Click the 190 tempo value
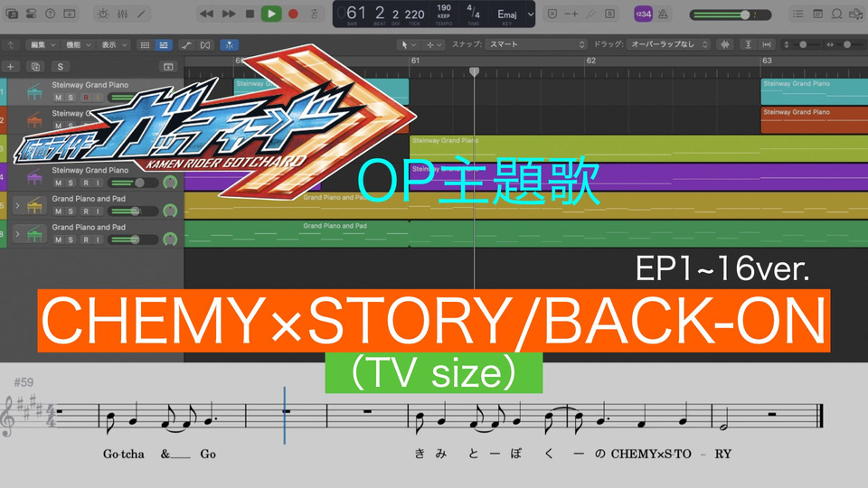Viewport: 868px width, 488px height. [x=443, y=8]
